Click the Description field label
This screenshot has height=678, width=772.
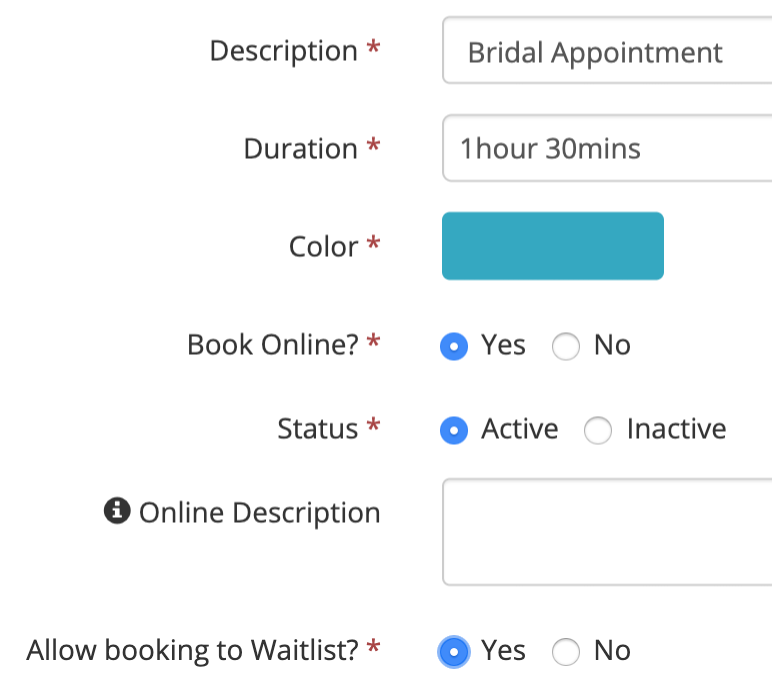click(284, 51)
